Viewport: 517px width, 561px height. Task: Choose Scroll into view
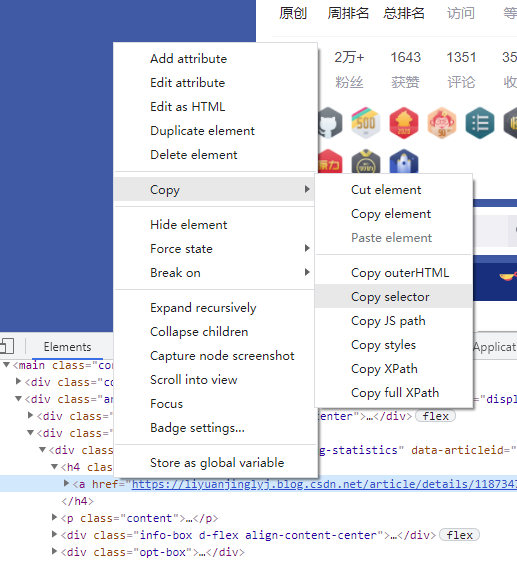tap(194, 380)
